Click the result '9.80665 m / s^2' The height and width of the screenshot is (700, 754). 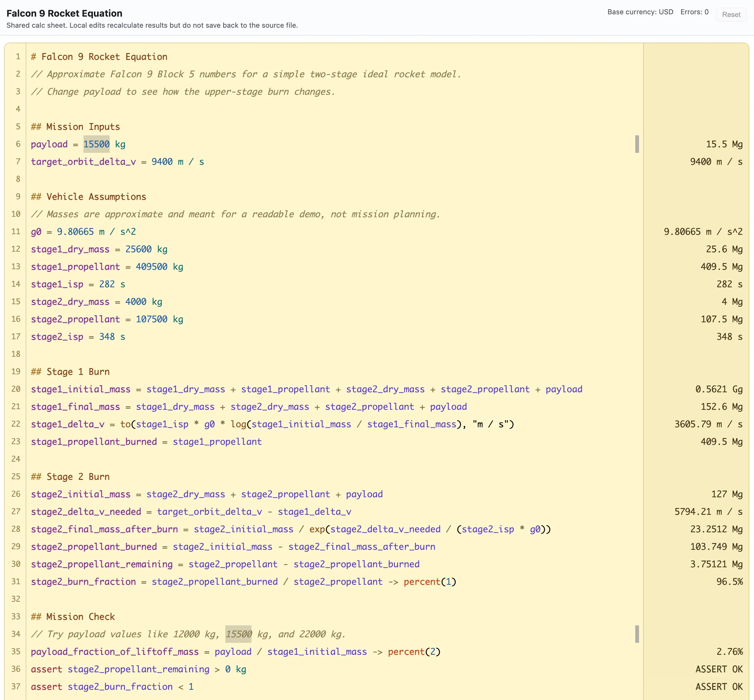(703, 232)
